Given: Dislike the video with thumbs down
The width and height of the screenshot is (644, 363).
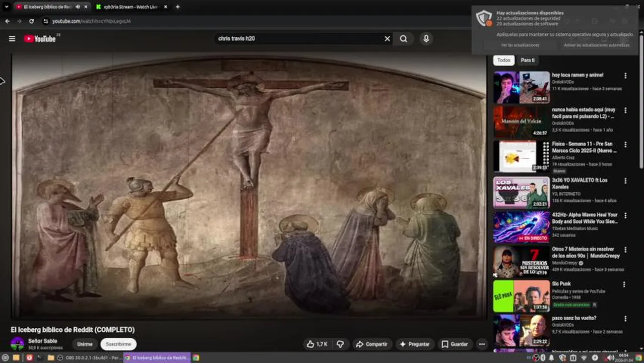Looking at the screenshot, I should 340,344.
